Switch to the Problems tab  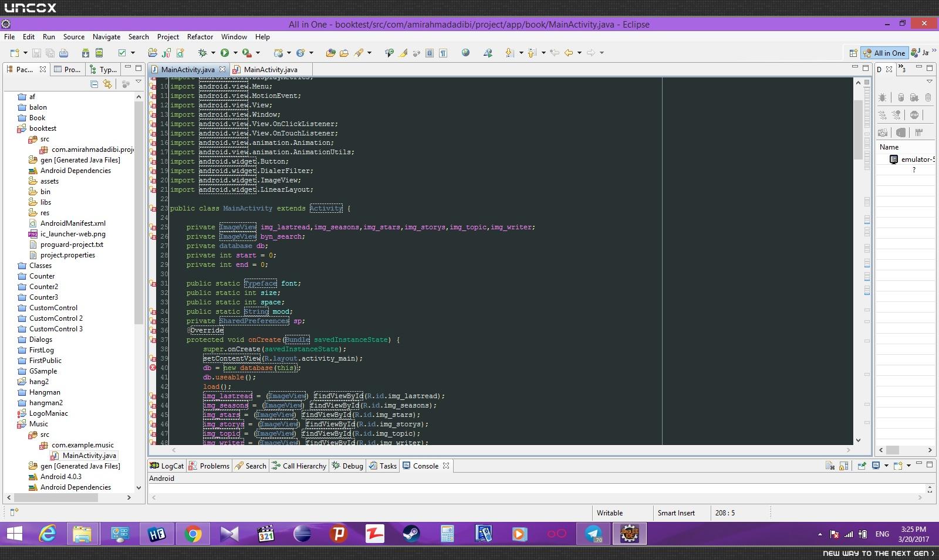tap(209, 466)
